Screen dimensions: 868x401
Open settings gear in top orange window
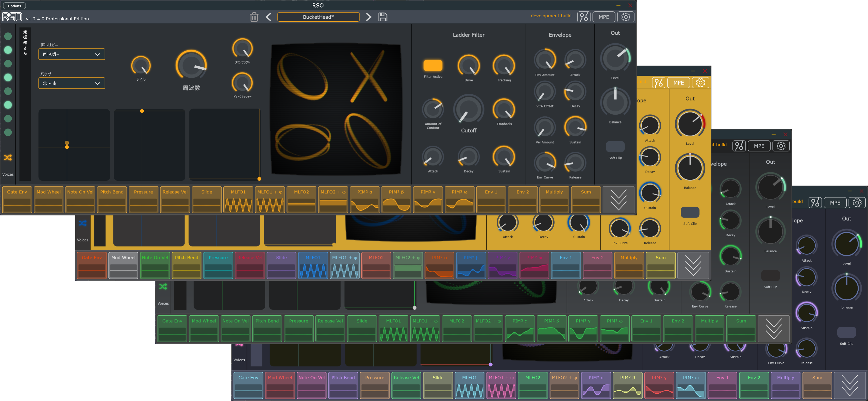click(x=626, y=17)
